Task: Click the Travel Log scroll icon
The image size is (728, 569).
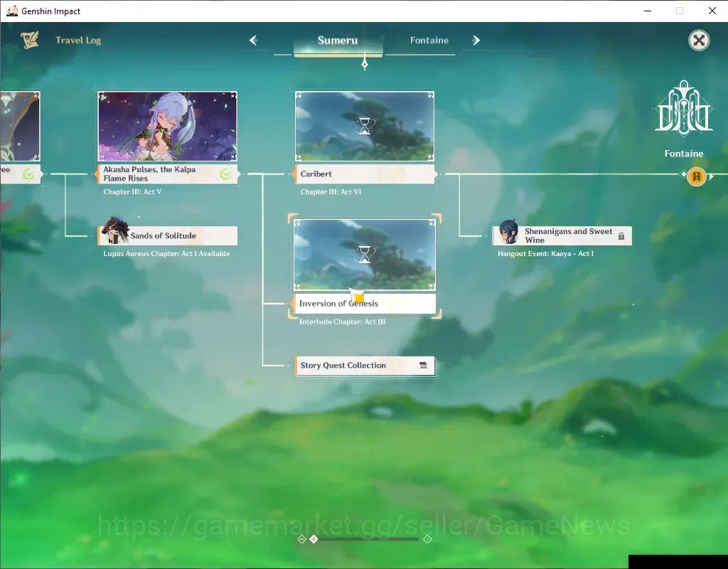Action: [30, 40]
